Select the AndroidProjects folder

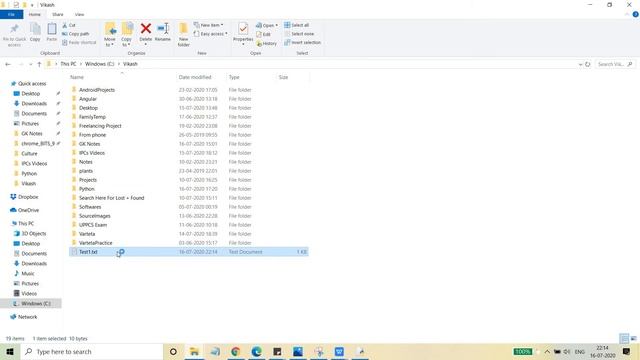97,90
